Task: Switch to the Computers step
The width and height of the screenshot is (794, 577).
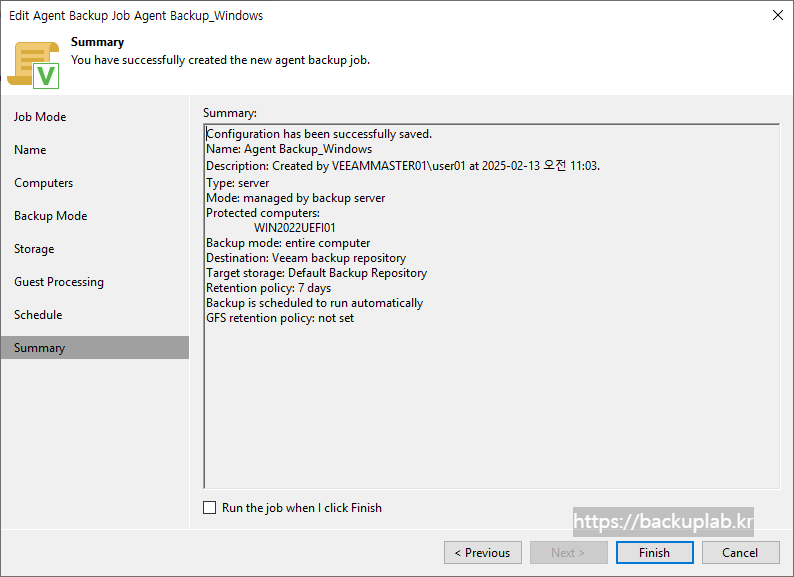Action: pos(44,183)
